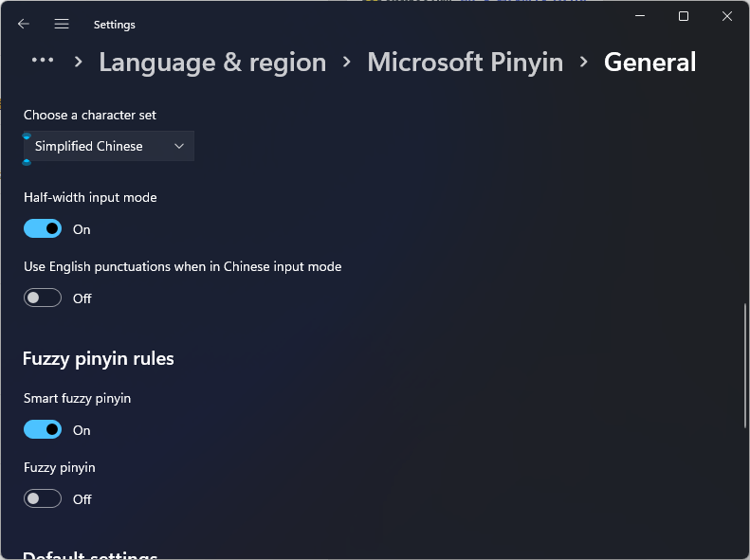
Task: Turn off Half-width input mode
Action: coord(43,228)
